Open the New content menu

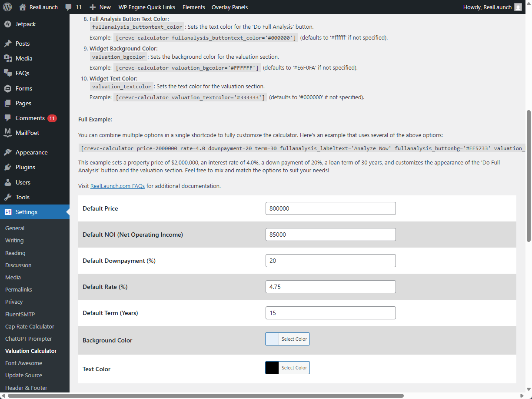[x=100, y=7]
